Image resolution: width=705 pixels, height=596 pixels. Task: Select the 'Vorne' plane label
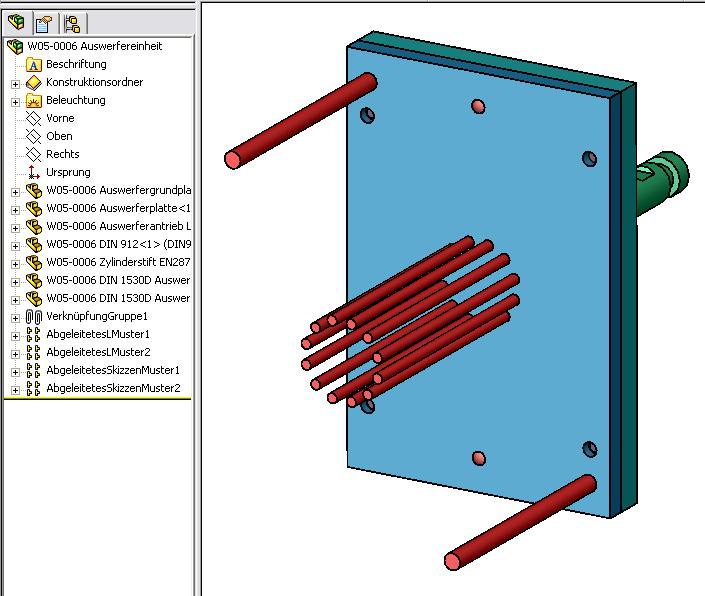tap(60, 118)
